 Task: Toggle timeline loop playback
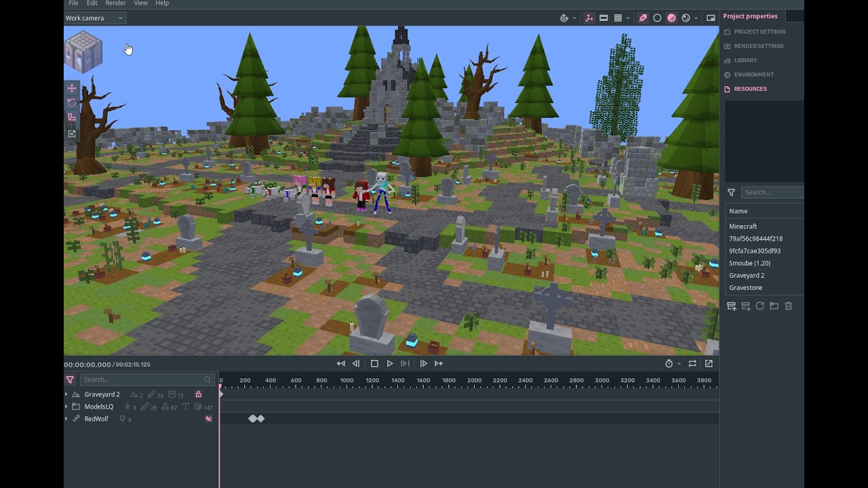692,364
